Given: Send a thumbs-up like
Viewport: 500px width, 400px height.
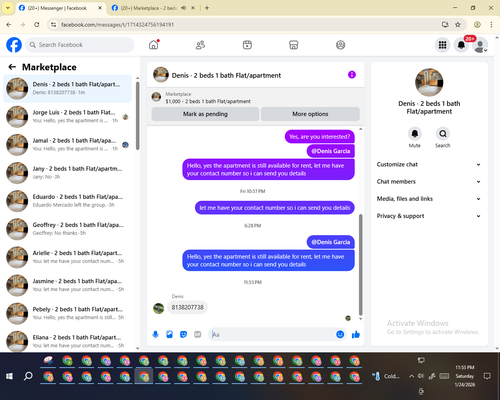Looking at the screenshot, I should (x=356, y=334).
